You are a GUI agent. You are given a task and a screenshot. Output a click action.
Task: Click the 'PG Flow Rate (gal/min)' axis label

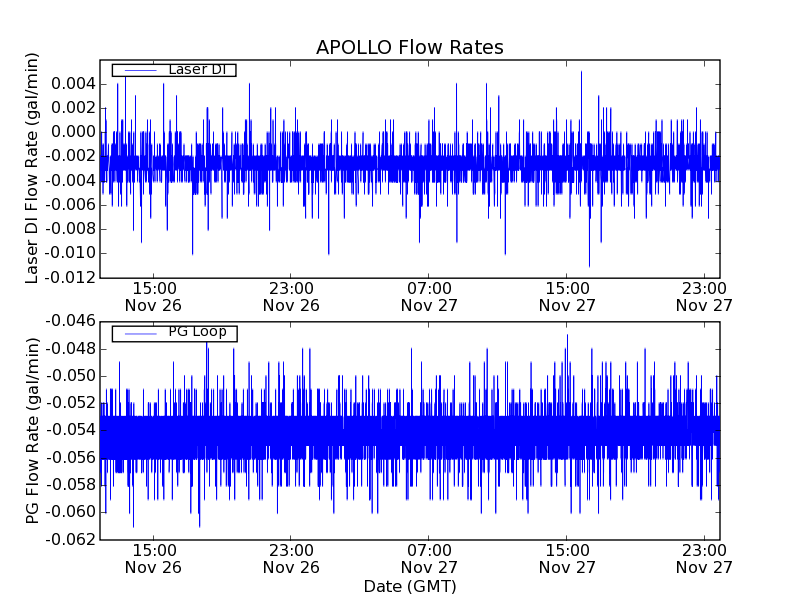(32, 431)
